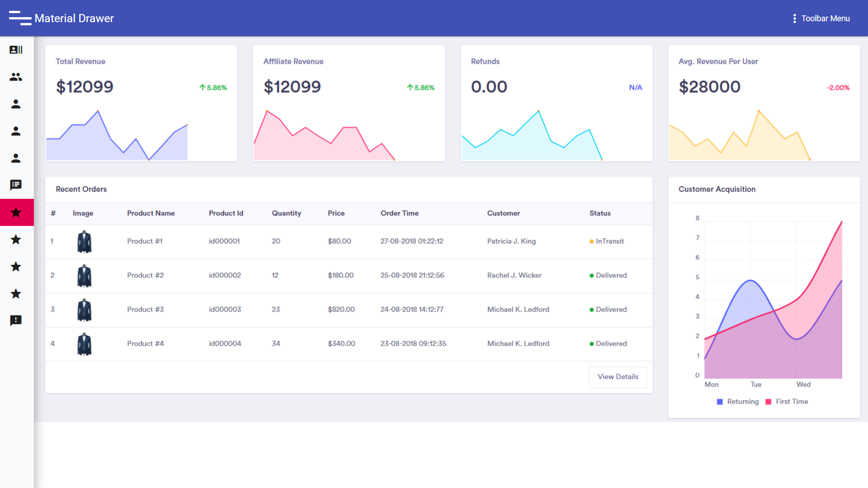Click the chat message sidebar icon
This screenshot has height=488, width=868.
pos(16,185)
